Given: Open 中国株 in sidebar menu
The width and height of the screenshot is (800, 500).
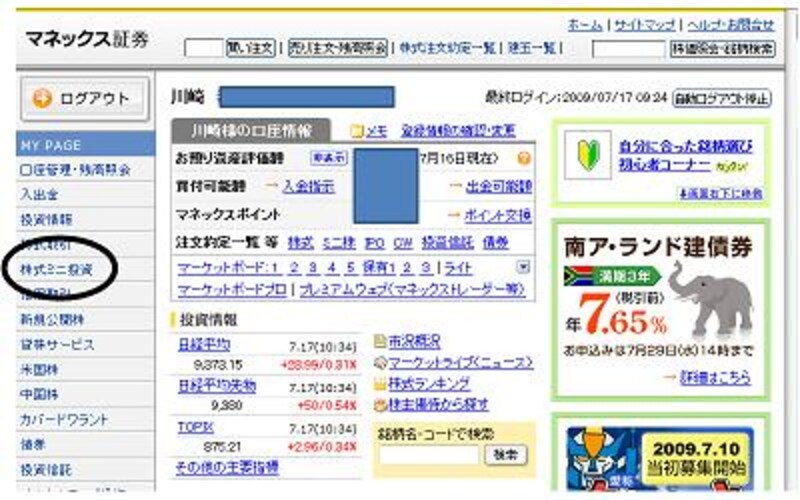Looking at the screenshot, I should point(39,394).
